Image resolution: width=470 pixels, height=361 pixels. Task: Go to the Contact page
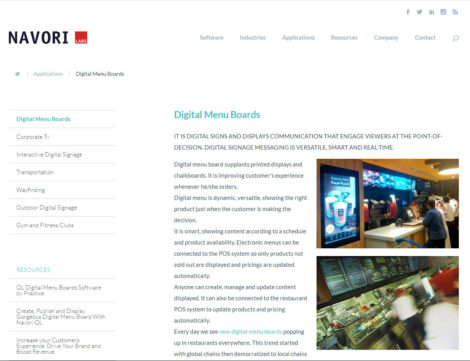[x=425, y=37]
